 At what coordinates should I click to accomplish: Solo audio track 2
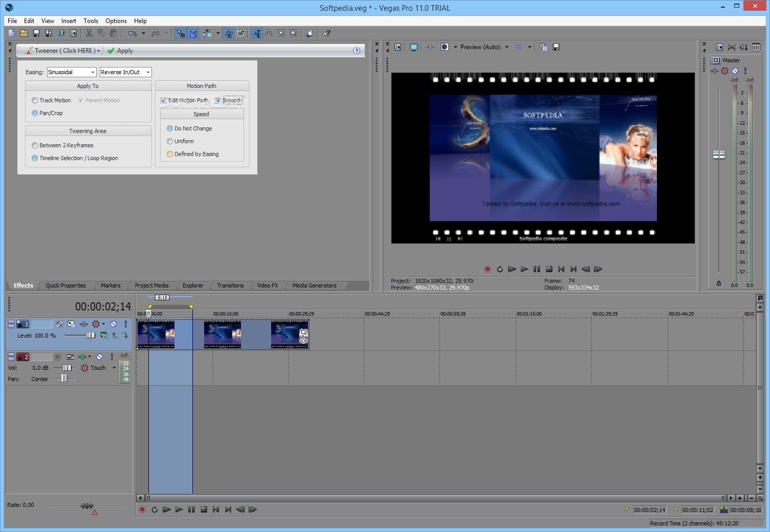click(x=112, y=357)
